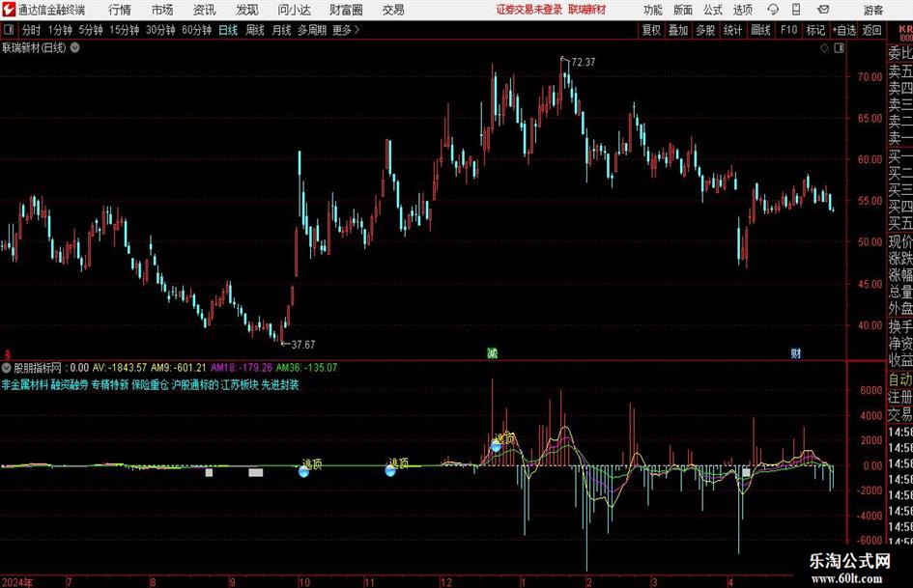The width and height of the screenshot is (913, 588).
Task: Click the 多股 multi-stock button
Action: [x=705, y=30]
